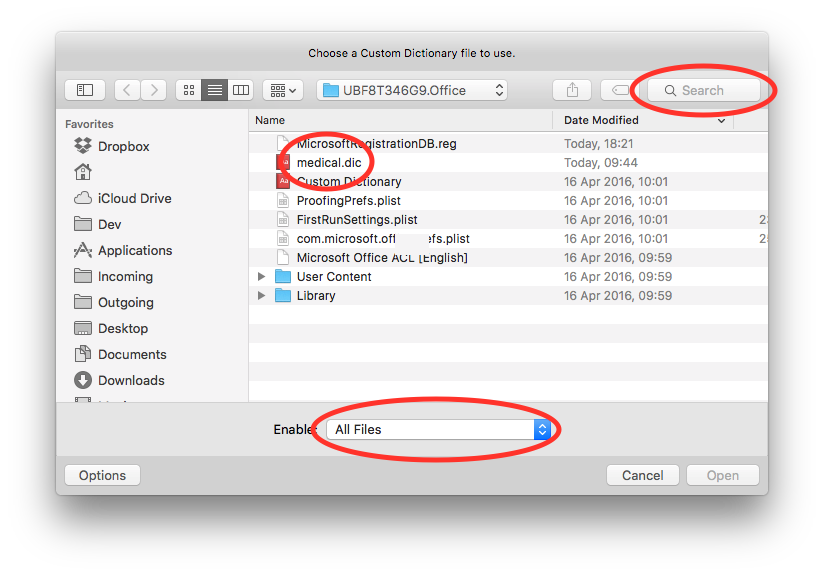This screenshot has width=824, height=575.
Task: Select ProofingPrefs.plist file
Action: pyautogui.click(x=508, y=201)
